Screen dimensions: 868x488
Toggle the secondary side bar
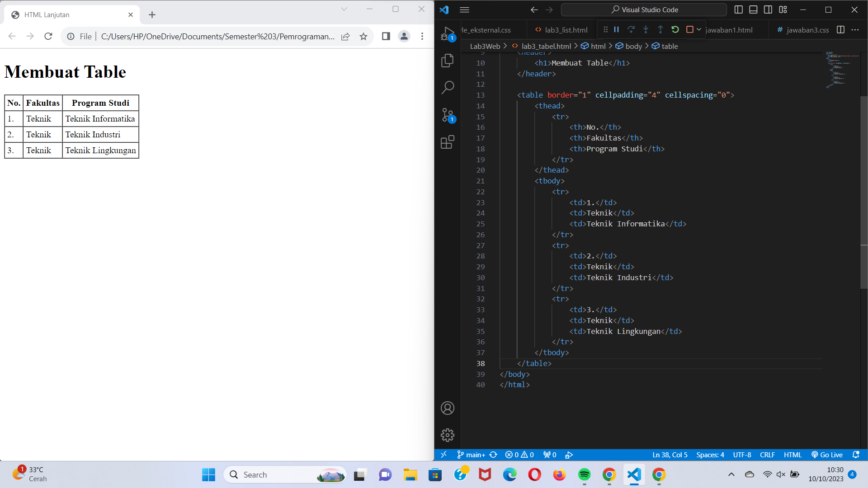(x=768, y=9)
